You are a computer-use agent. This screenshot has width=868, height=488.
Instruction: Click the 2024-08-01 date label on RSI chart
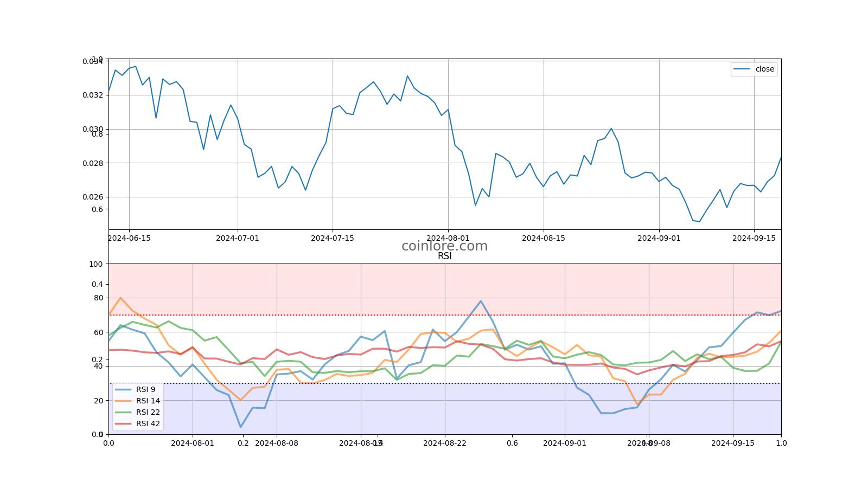tap(193, 443)
